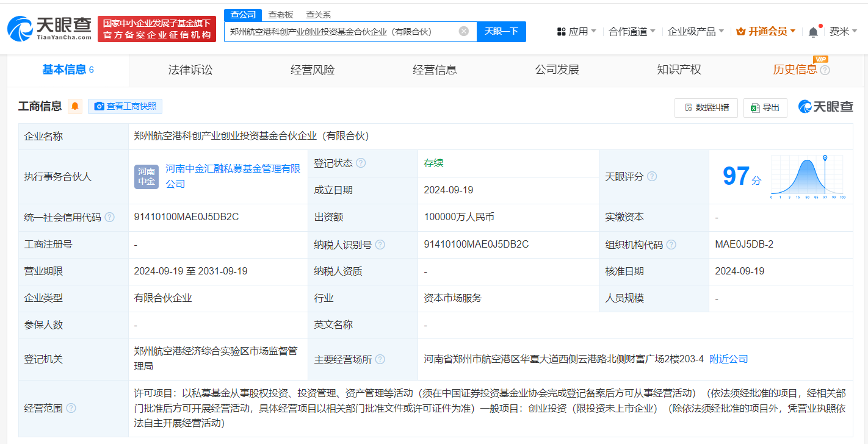The image size is (868, 444).
Task: Clear the search box with the × icon
Action: [x=462, y=31]
